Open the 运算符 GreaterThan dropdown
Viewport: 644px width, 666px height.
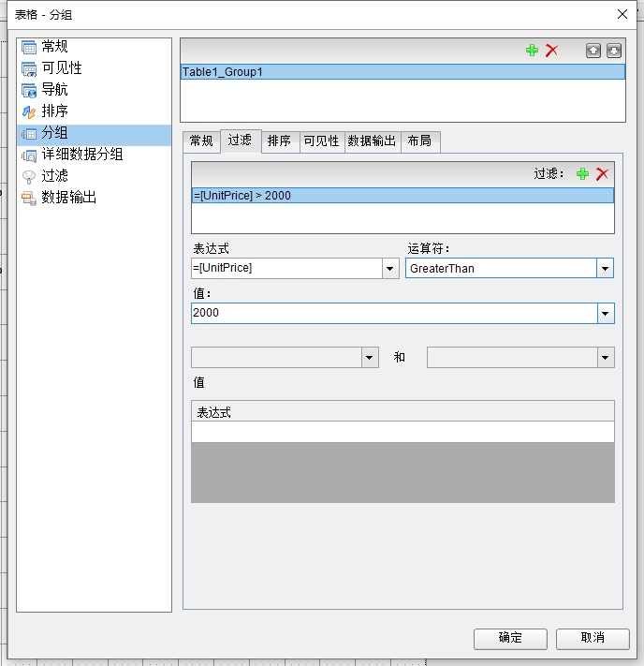click(x=605, y=269)
